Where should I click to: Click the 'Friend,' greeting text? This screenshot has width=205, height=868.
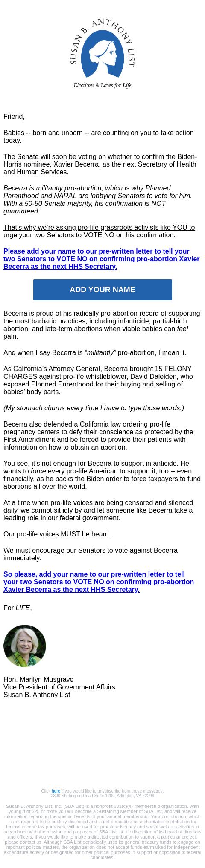(x=14, y=116)
